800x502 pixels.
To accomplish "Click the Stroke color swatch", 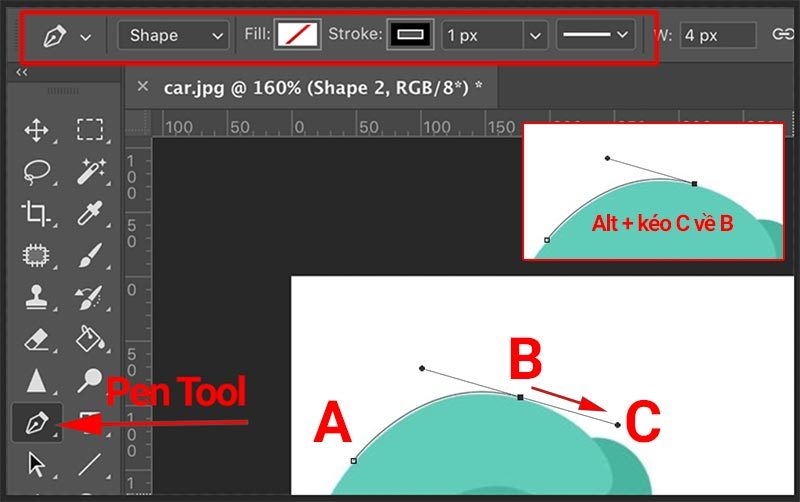I will (x=410, y=35).
